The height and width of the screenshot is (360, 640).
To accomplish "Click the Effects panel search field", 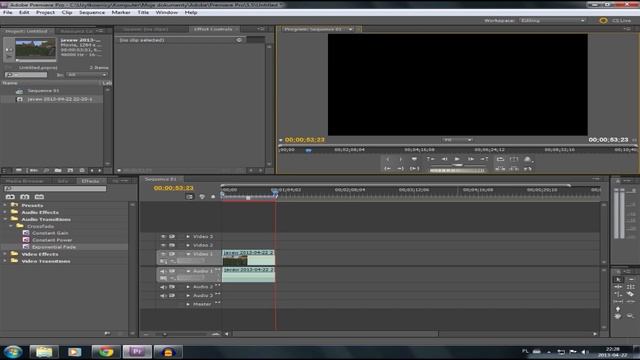I will tap(55, 189).
